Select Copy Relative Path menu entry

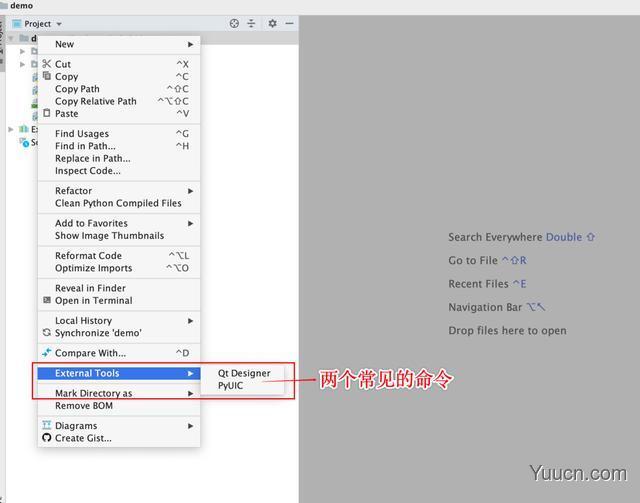tap(96, 101)
